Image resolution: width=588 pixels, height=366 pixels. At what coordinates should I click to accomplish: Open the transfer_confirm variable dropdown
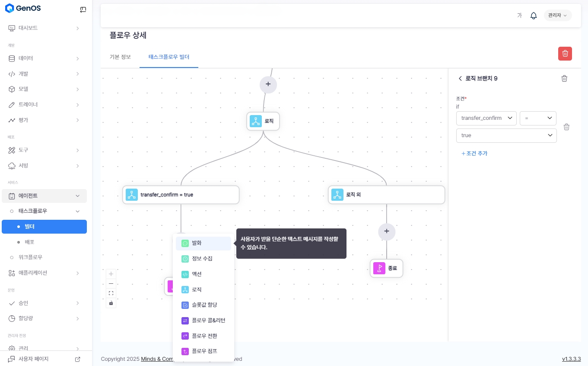tap(486, 118)
